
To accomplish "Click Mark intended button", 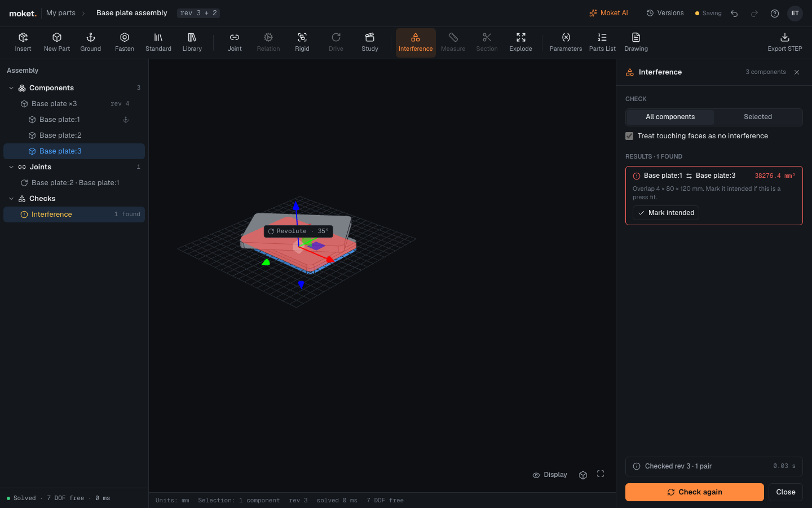I will 666,213.
